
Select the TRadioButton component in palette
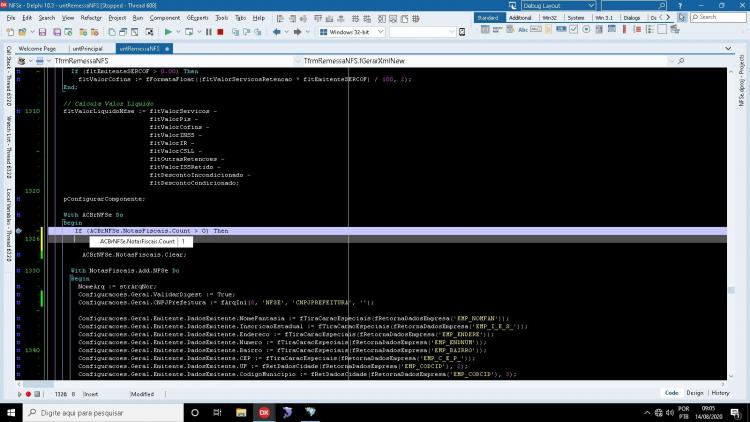point(586,30)
